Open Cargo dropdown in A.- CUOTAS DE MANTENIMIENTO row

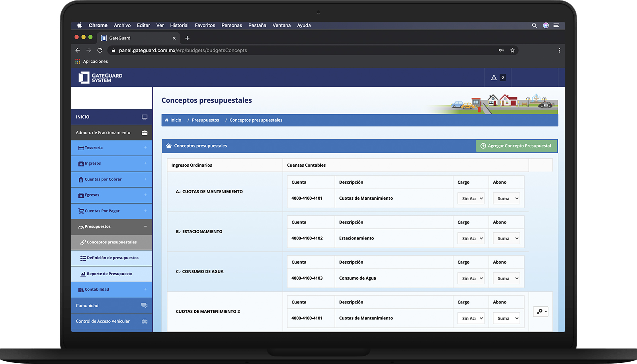[471, 199]
